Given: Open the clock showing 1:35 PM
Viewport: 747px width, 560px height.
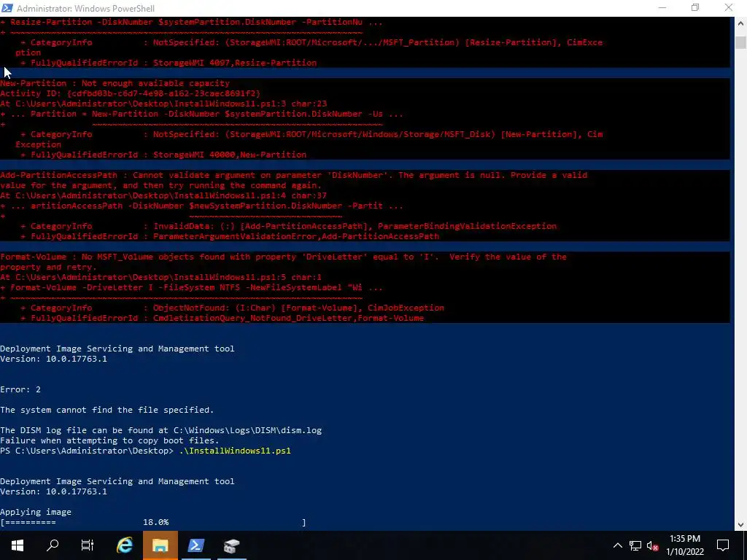Looking at the screenshot, I should 684,539.
